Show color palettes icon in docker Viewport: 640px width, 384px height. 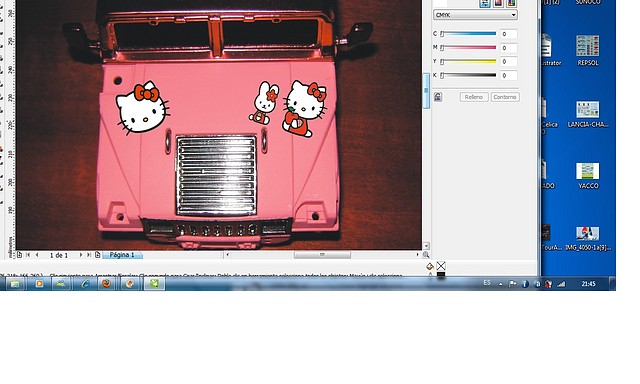click(511, 3)
